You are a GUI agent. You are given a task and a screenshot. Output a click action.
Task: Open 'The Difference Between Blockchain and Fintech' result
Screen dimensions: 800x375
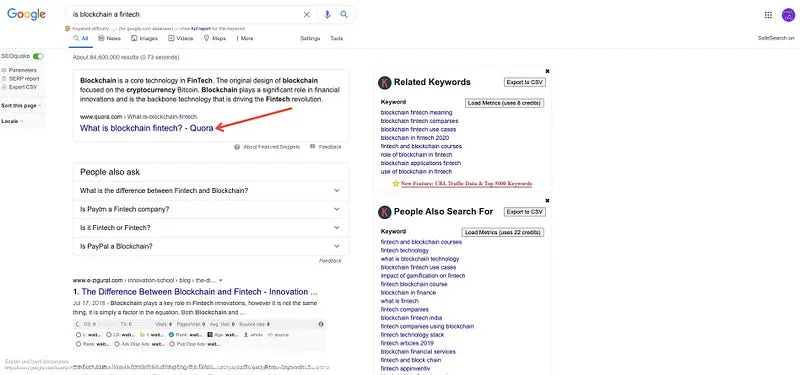coord(199,292)
